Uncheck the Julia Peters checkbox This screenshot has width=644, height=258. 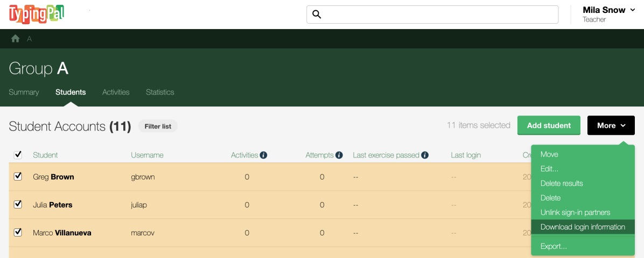coord(18,204)
